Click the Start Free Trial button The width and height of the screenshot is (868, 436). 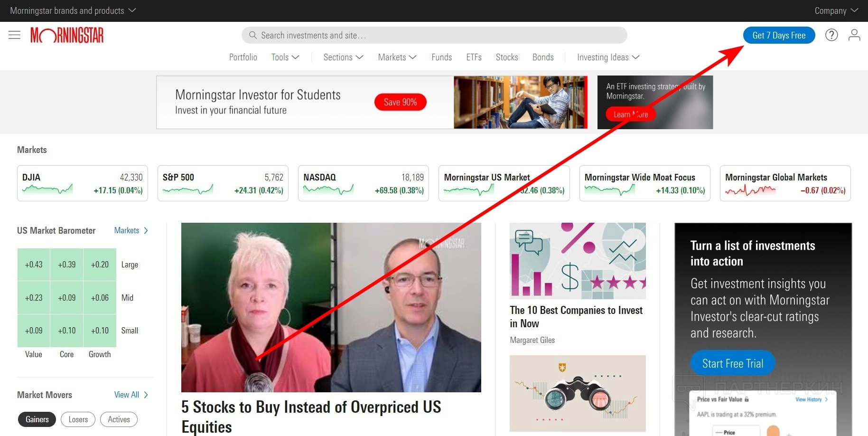733,363
